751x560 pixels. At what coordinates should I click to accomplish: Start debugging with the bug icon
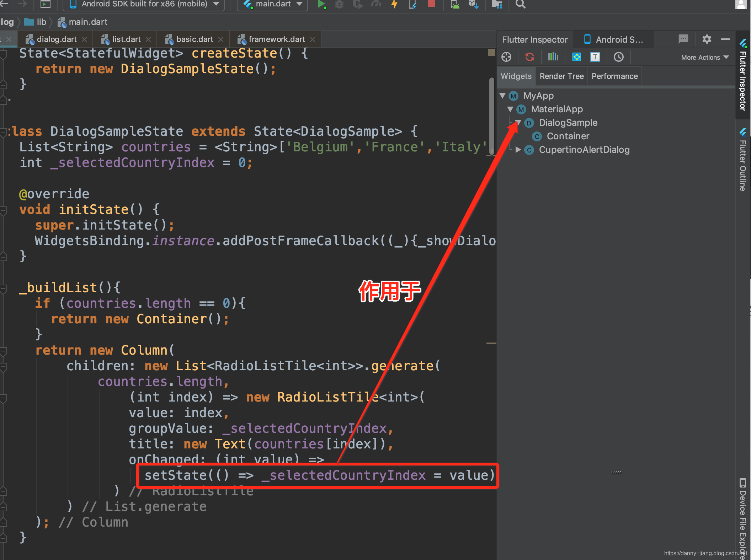point(340,4)
